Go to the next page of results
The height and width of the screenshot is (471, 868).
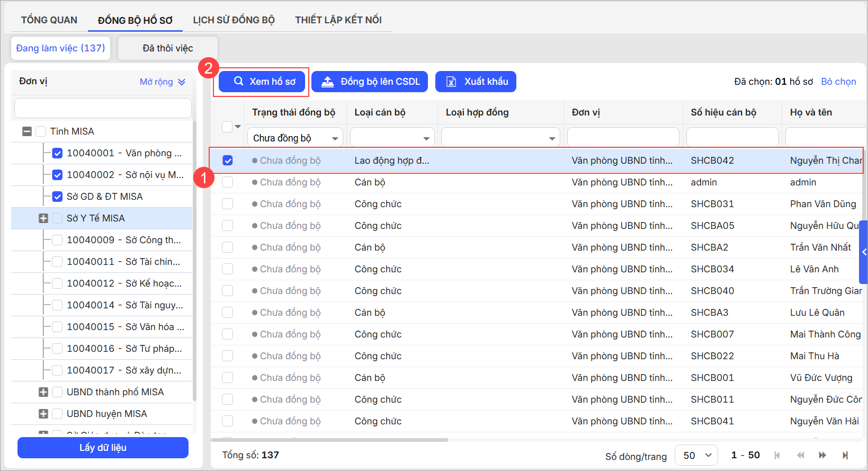(822, 455)
